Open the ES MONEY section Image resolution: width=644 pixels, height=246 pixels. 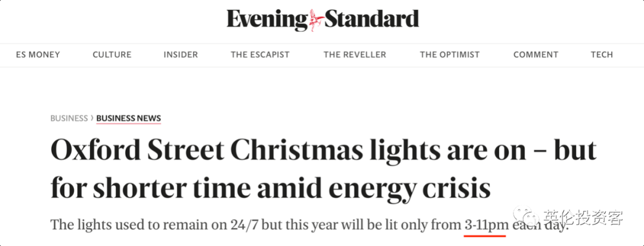(x=38, y=55)
